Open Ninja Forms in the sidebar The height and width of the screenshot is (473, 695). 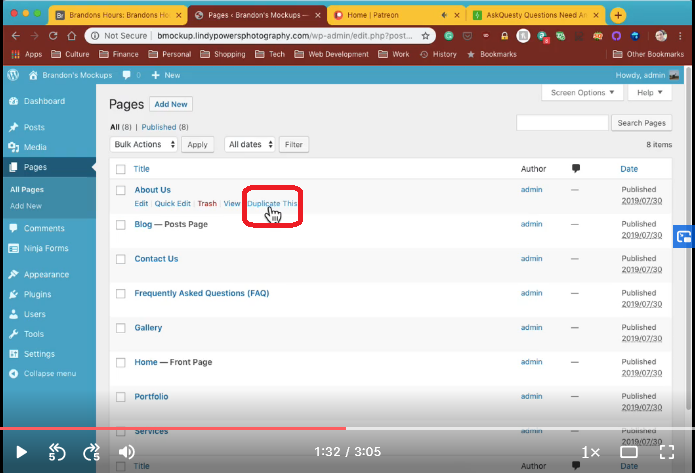tap(46, 248)
